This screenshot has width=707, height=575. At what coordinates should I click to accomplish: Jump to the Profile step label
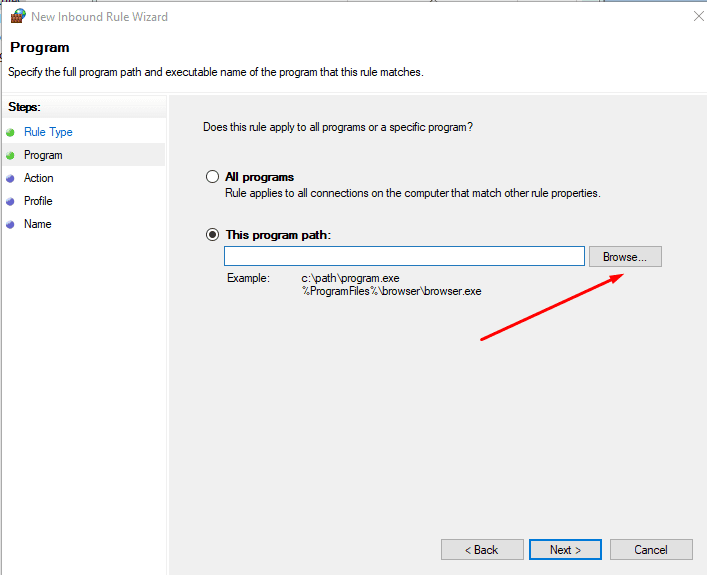[x=38, y=201]
